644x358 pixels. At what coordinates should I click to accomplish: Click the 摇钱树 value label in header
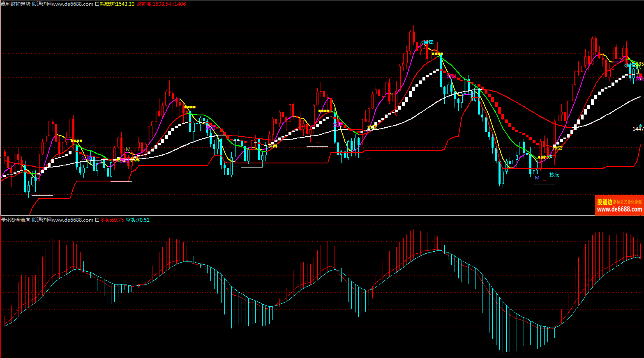tap(117, 4)
